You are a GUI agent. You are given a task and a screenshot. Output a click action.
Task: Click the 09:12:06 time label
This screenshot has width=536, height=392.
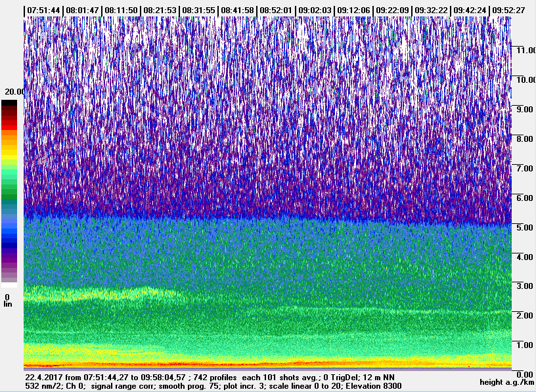click(353, 11)
